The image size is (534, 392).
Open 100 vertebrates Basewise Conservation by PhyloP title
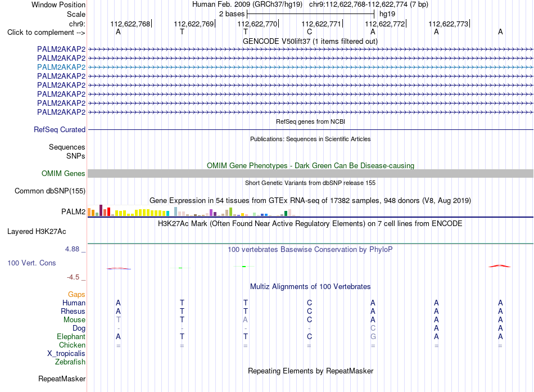point(310,250)
